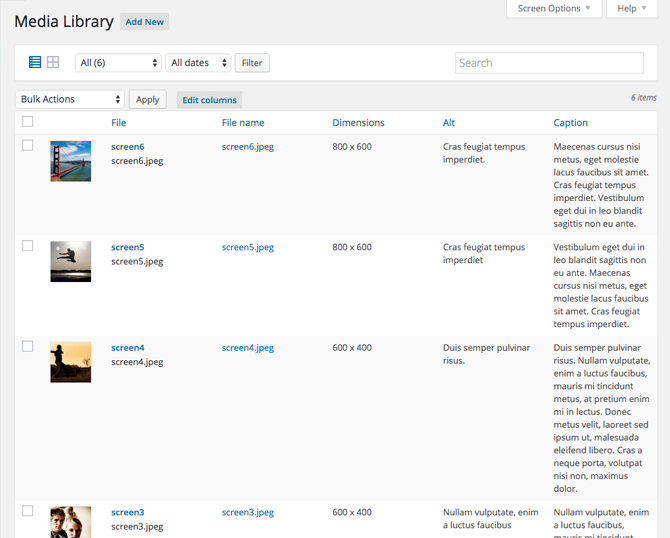Open the All (6) media type dropdown
The width and height of the screenshot is (670, 538).
[x=118, y=63]
